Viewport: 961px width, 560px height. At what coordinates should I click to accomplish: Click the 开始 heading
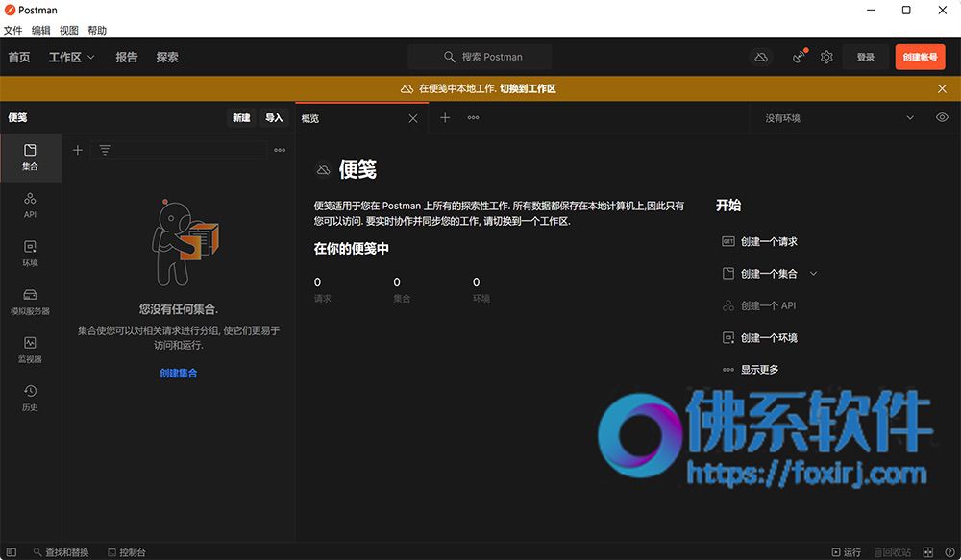click(728, 206)
